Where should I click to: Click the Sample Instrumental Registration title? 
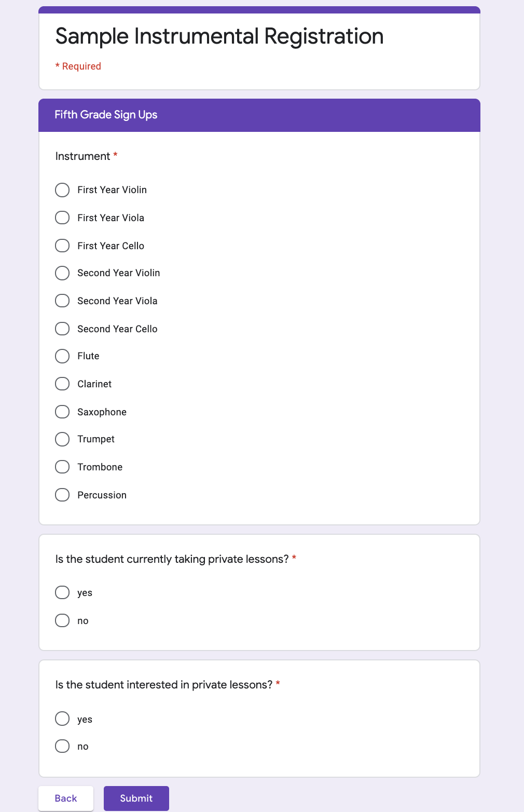(x=219, y=36)
